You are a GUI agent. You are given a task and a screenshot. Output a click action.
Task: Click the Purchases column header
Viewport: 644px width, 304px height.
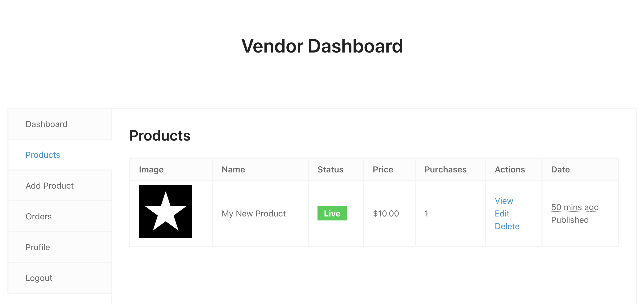coord(445,170)
